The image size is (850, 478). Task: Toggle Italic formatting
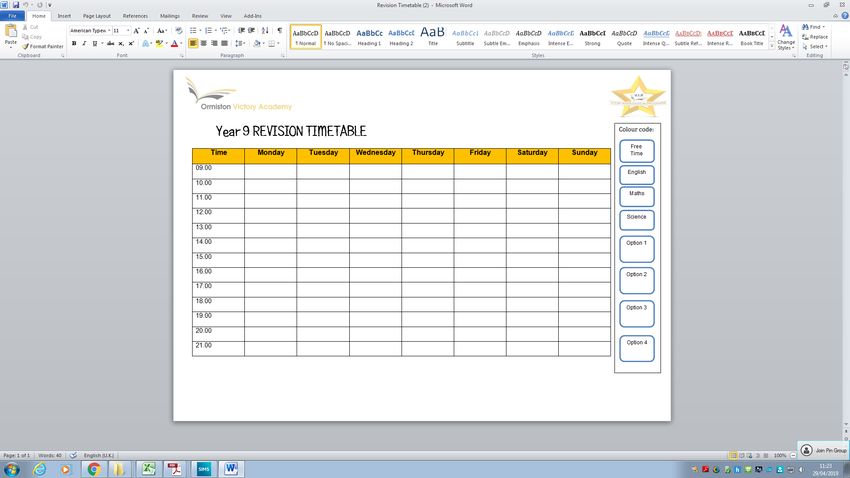[84, 43]
